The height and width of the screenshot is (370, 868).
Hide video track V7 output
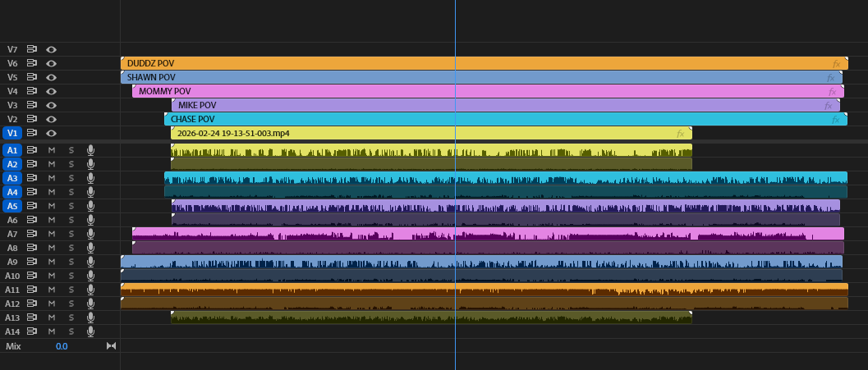coord(51,49)
